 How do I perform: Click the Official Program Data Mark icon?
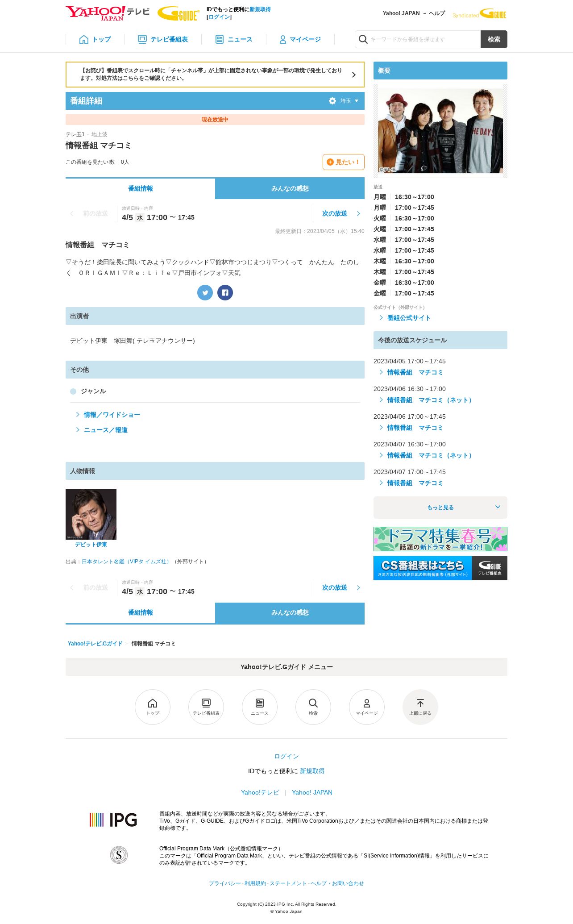[x=119, y=855]
